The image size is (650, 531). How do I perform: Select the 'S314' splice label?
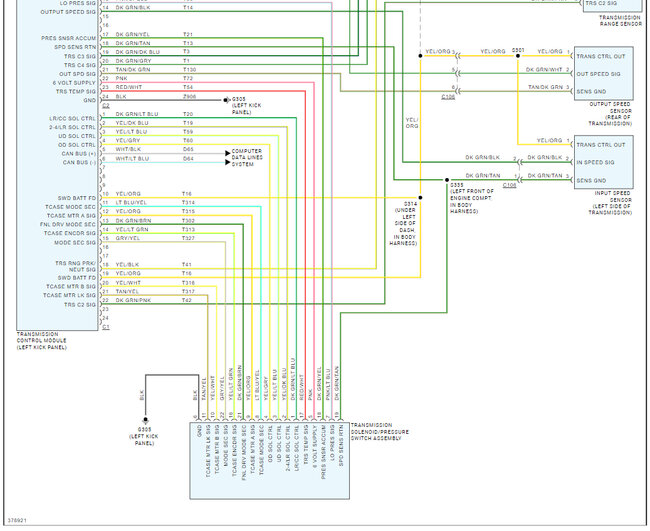(x=410, y=204)
